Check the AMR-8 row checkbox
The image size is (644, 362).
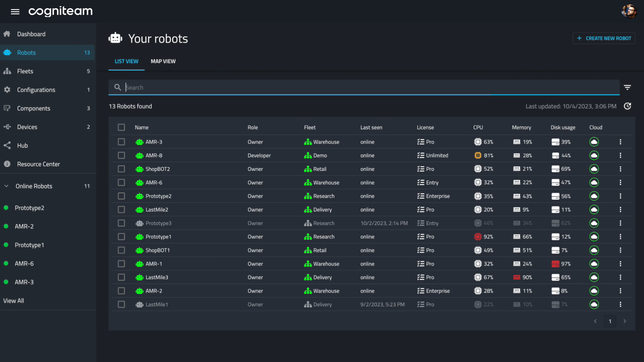121,156
